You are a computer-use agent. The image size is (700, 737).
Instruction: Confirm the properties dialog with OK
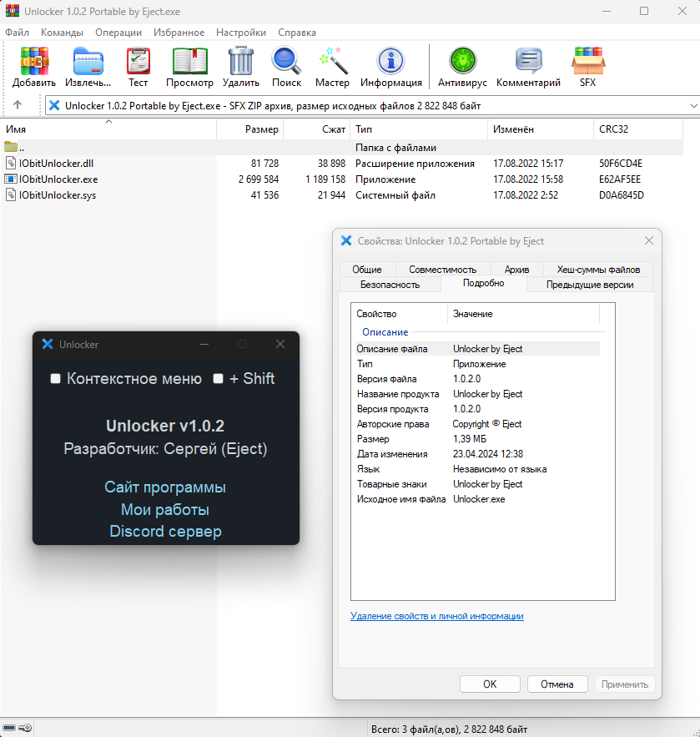[x=490, y=684]
